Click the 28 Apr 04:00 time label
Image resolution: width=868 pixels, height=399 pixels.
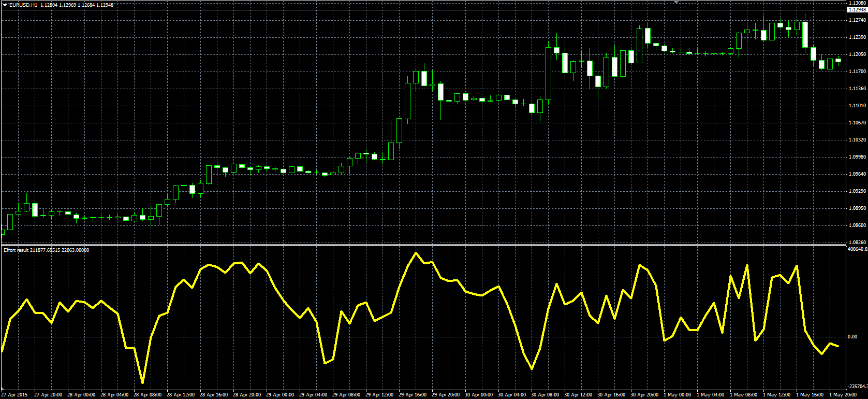pyautogui.click(x=114, y=395)
